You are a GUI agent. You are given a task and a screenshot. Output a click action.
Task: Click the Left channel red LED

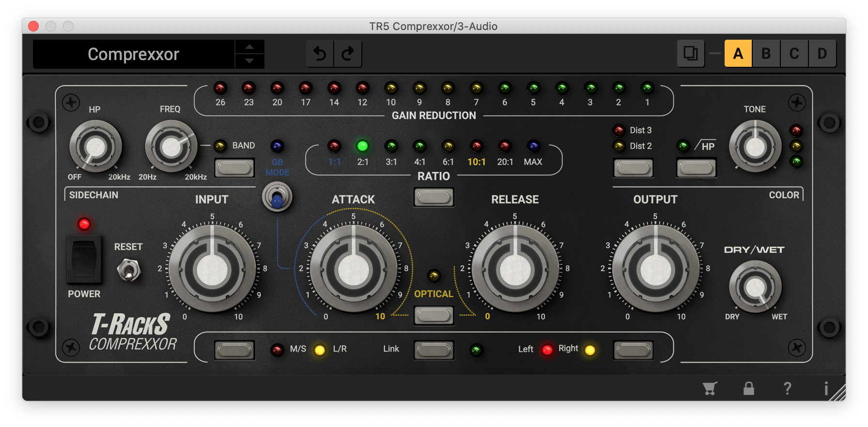tap(547, 350)
